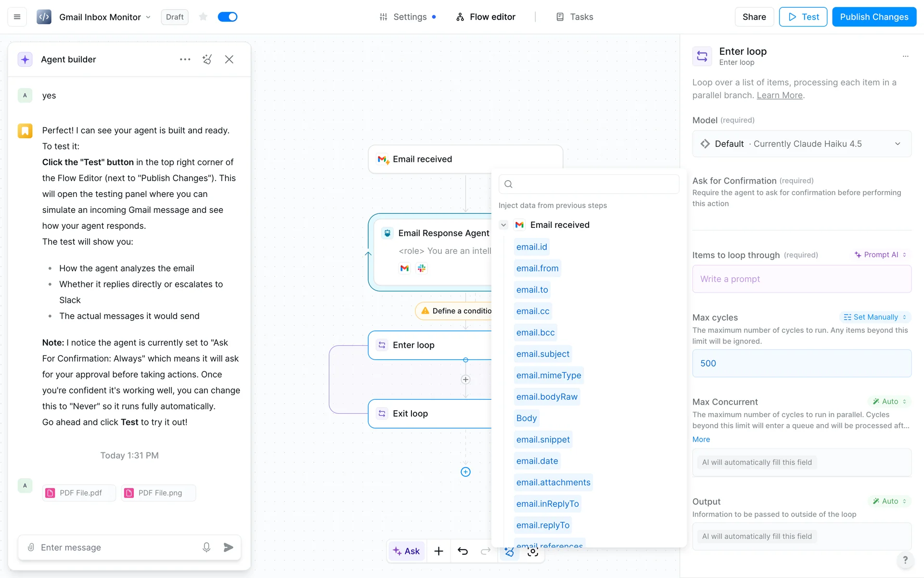Click the microphone icon in the message box
Screen dimensions: 924x578
206,547
